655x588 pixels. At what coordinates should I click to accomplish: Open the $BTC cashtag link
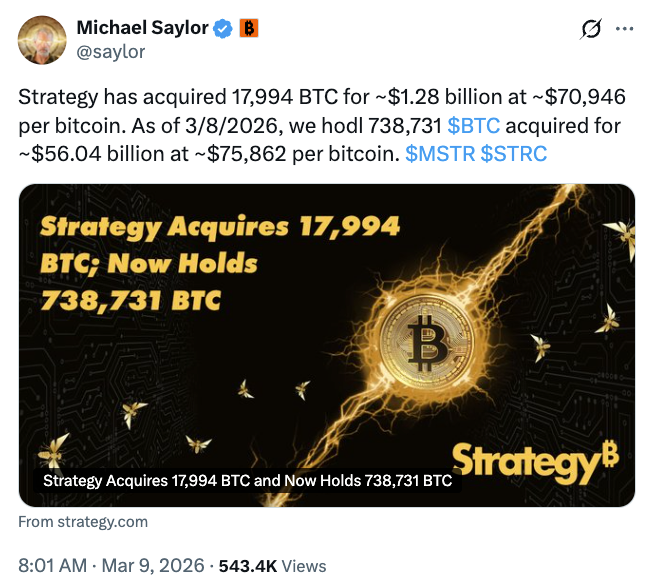(x=474, y=126)
